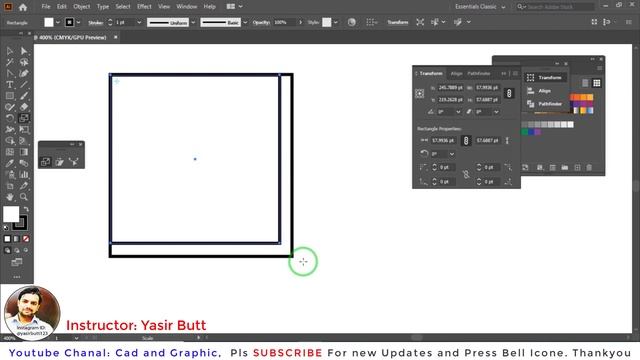Set reference point locator in Transform panel
The image size is (640, 360).
point(419,93)
